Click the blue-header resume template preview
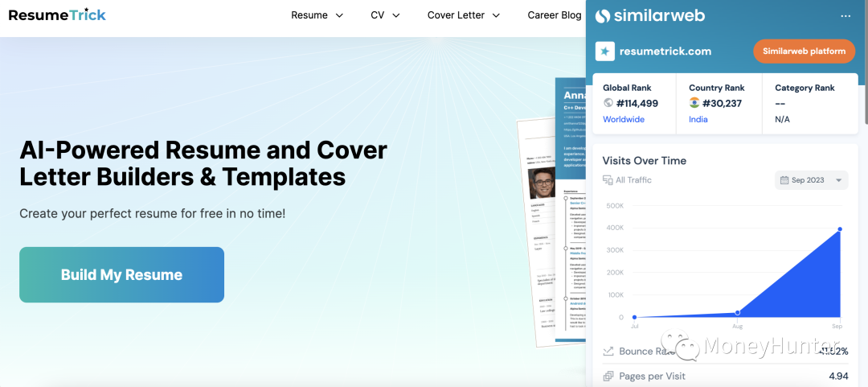Image resolution: width=868 pixels, height=387 pixels. (x=570, y=208)
